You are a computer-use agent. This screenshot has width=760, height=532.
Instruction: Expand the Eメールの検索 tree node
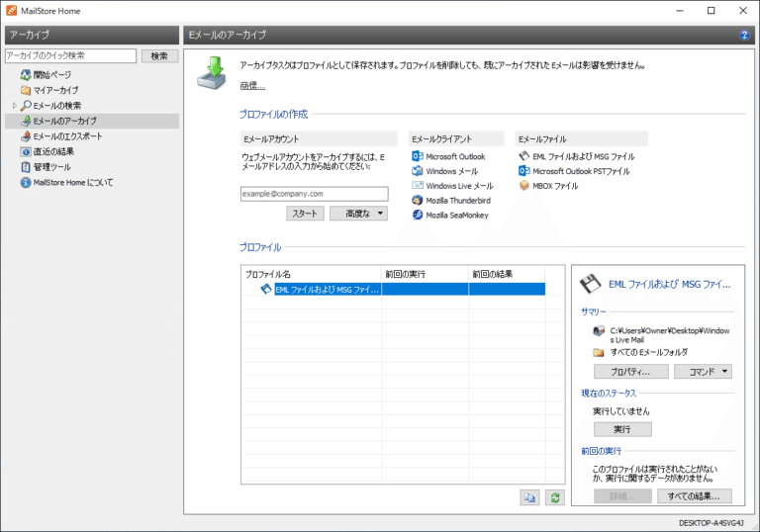coord(14,106)
